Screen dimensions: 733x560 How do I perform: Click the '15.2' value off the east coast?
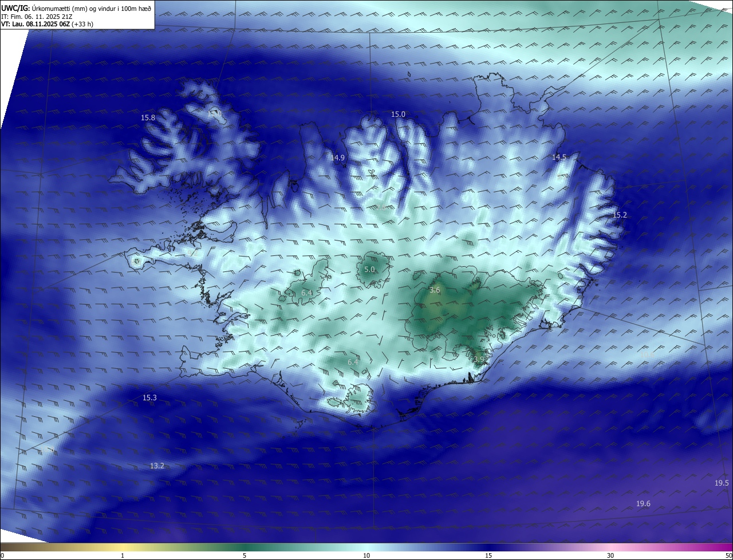620,215
